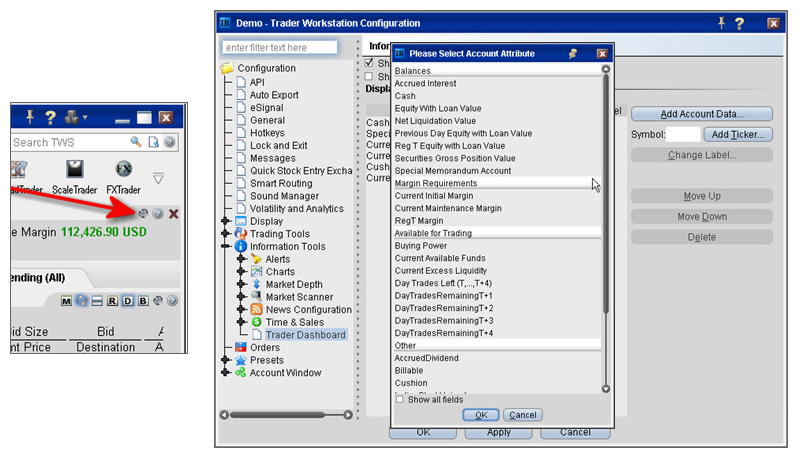Select Trader Dashboard in the tree
This screenshot has width=798, height=460.
[x=305, y=335]
